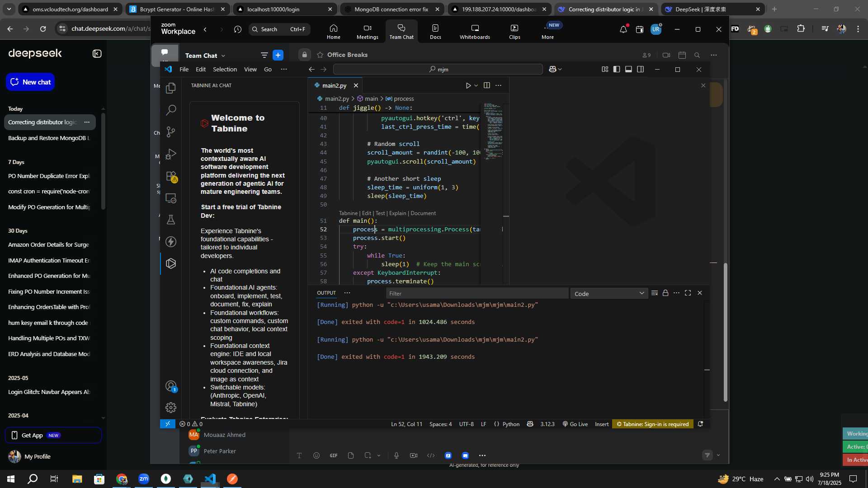Change Spaces: 4 indentation setting
This screenshot has height=488, width=868.
(440, 424)
